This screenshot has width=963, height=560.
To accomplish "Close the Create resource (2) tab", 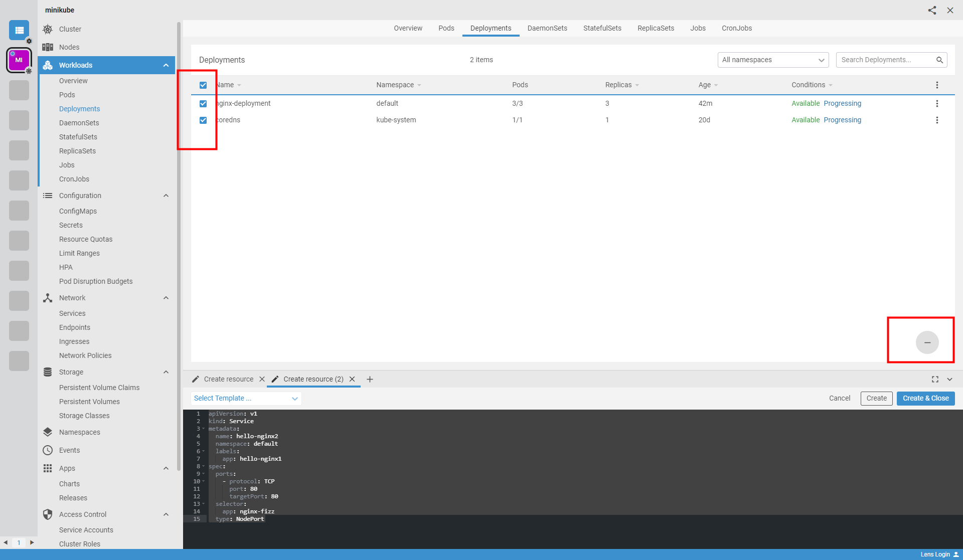I will pyautogui.click(x=352, y=379).
